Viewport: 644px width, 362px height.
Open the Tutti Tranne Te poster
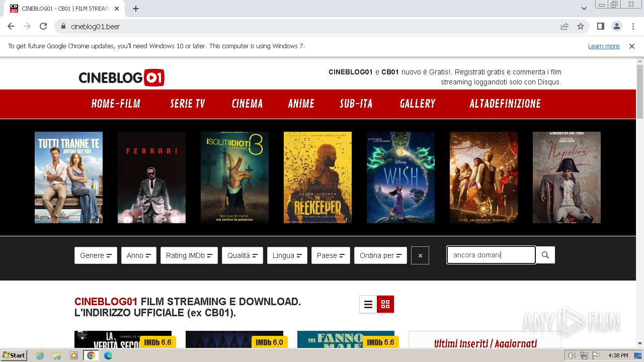[68, 177]
